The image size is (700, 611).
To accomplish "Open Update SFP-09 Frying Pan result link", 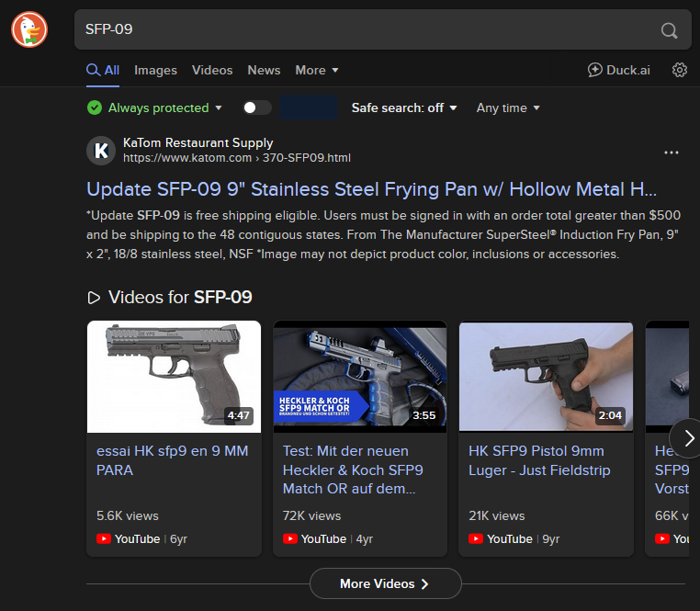I will point(371,189).
